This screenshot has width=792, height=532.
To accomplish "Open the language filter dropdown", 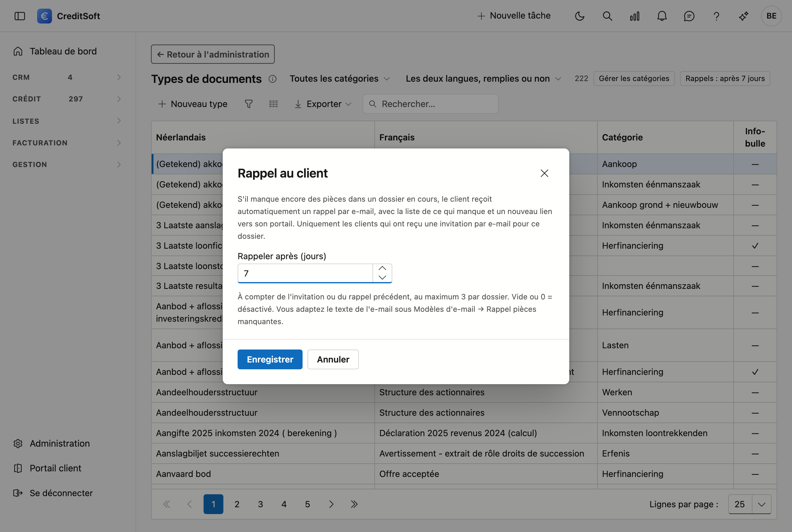I will coord(483,79).
